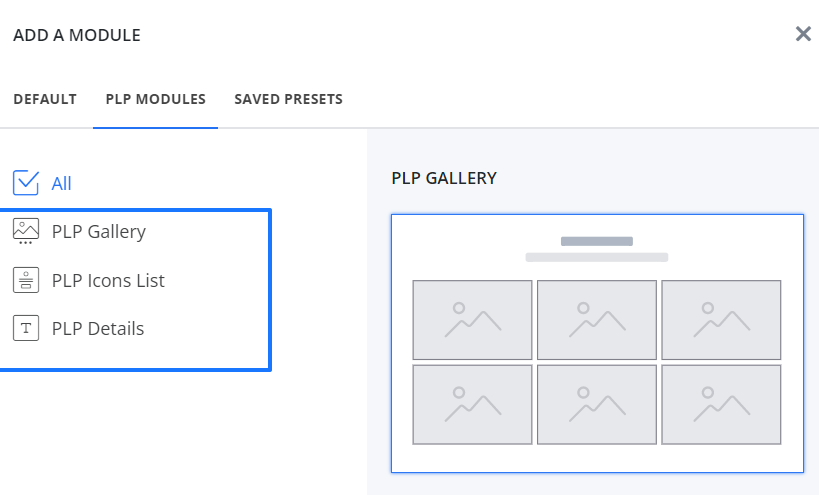Click top-right image placeholder in preview
The height and width of the screenshot is (495, 819).
[x=721, y=319]
